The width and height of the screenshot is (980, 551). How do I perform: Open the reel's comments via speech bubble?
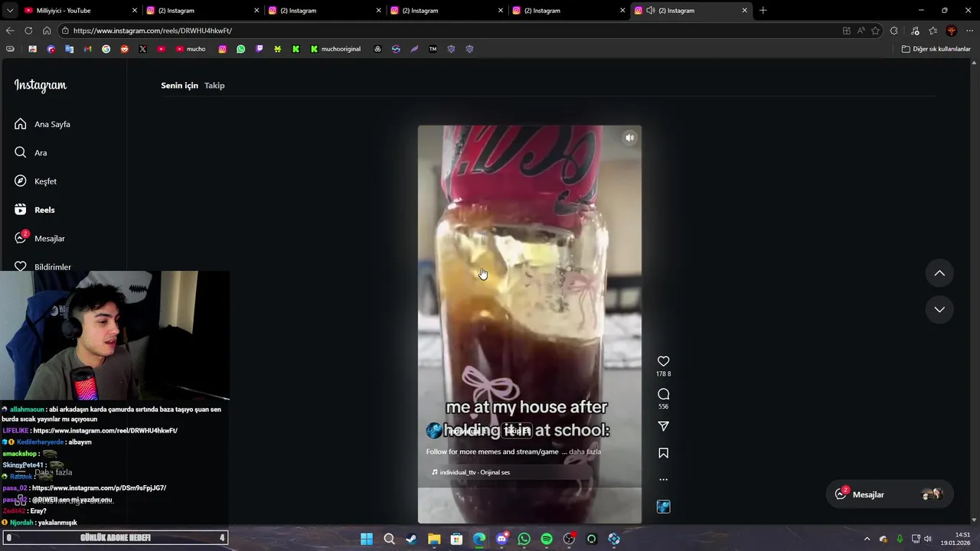pyautogui.click(x=664, y=394)
